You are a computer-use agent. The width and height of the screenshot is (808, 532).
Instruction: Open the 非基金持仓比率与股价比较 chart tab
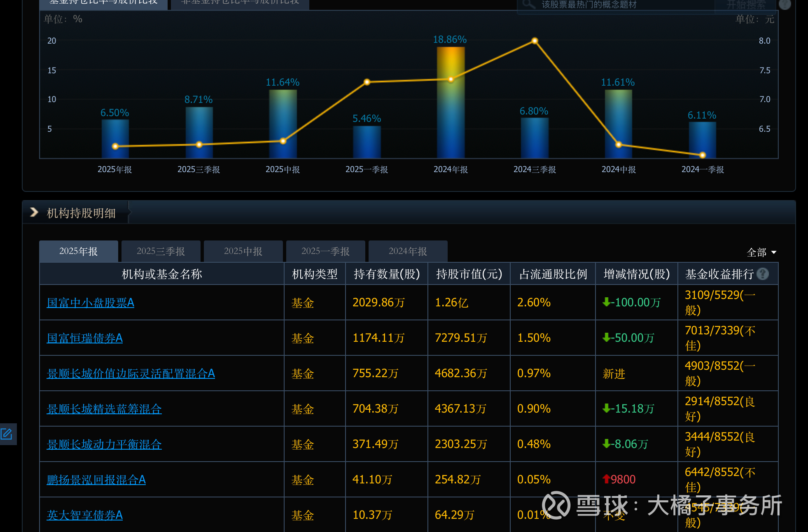(240, 3)
